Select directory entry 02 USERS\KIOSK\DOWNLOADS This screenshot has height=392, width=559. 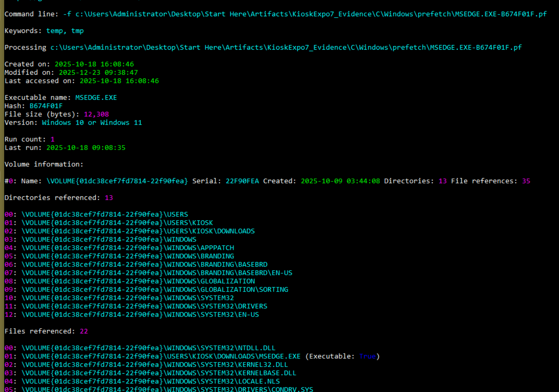coord(130,231)
